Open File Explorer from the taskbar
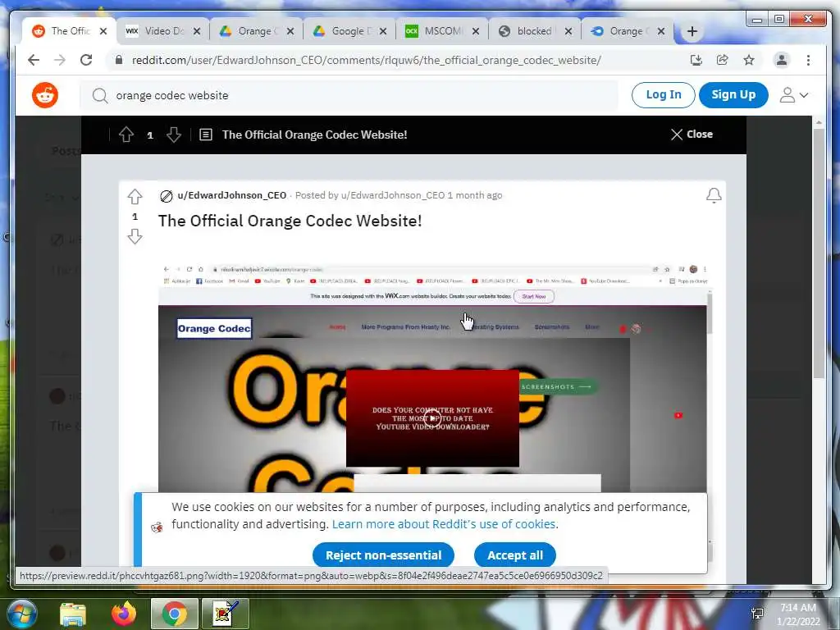This screenshot has width=840, height=630. [x=73, y=614]
